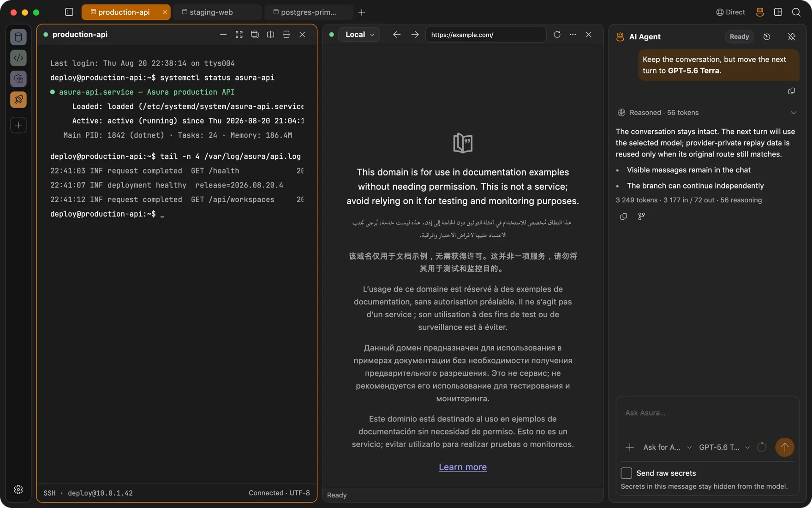Image resolution: width=812 pixels, height=508 pixels.
Task: Add an attachment with the composer plus
Action: pyautogui.click(x=630, y=447)
